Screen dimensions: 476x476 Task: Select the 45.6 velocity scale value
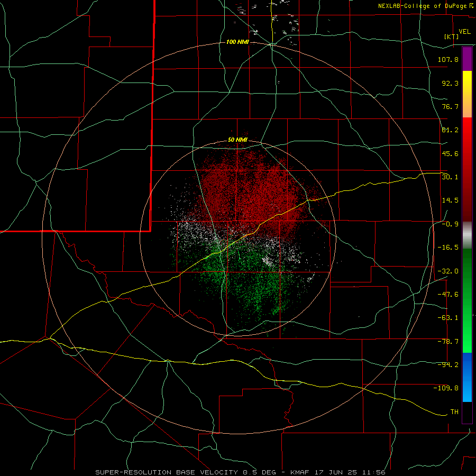pyautogui.click(x=450, y=153)
